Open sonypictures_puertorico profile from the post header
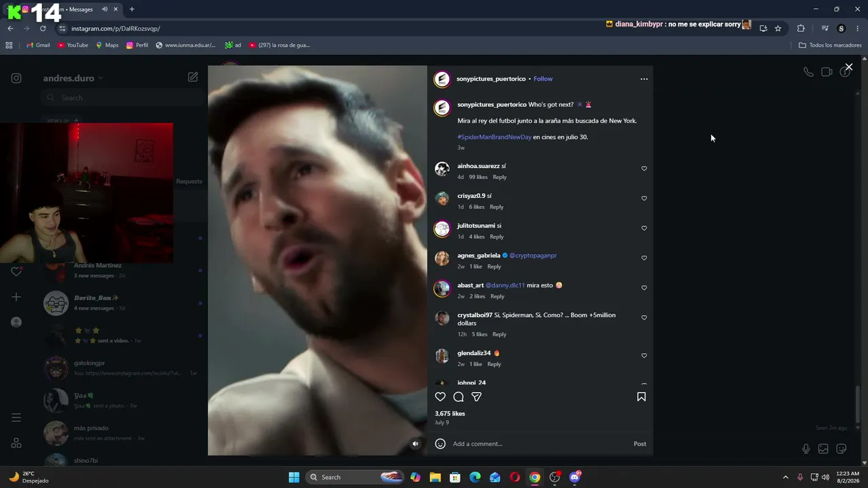This screenshot has width=868, height=488. pyautogui.click(x=491, y=79)
